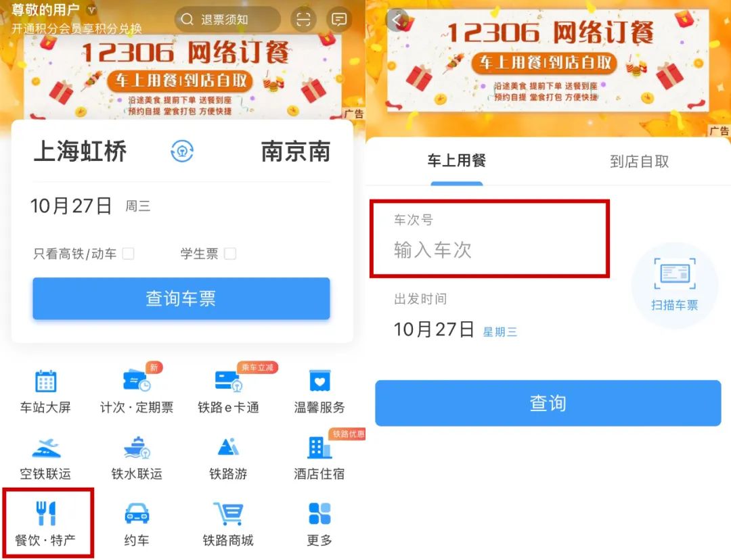Viewport: 731px width, 560px height.
Task: Click the 查询 button on dining page
Action: point(548,403)
